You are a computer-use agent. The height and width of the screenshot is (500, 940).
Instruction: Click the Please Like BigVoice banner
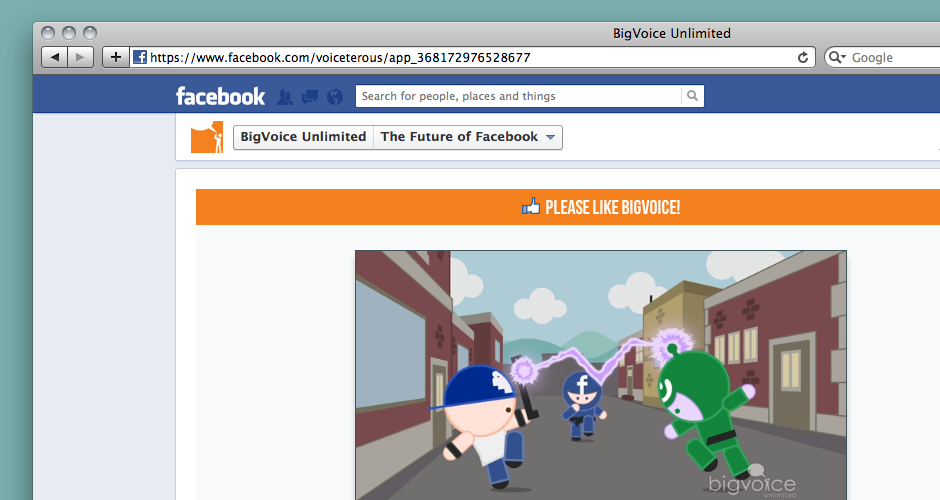[x=568, y=207]
